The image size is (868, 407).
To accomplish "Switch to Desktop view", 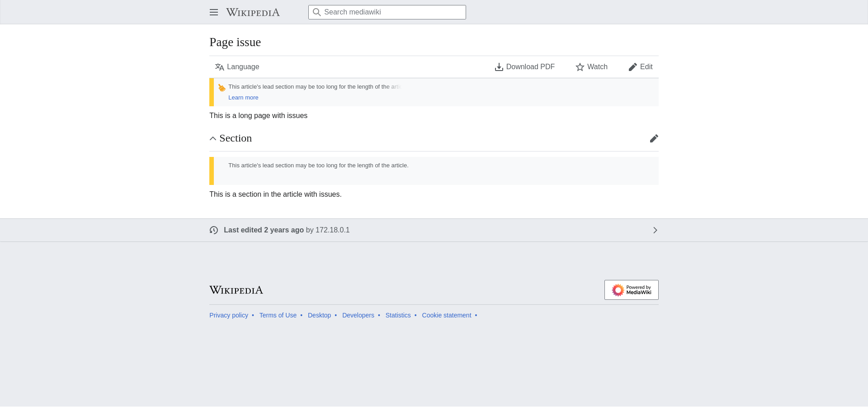I will (319, 315).
